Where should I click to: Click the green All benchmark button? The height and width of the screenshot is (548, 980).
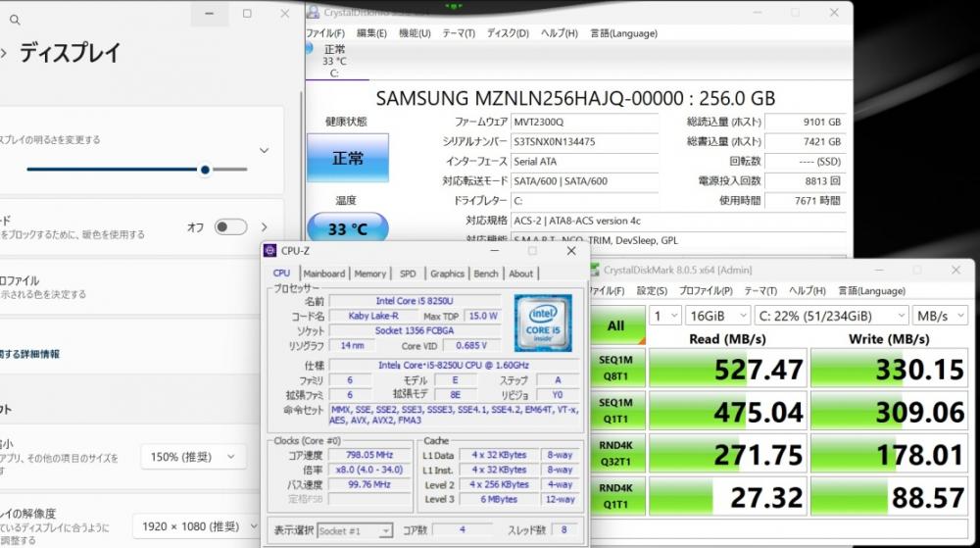616,324
